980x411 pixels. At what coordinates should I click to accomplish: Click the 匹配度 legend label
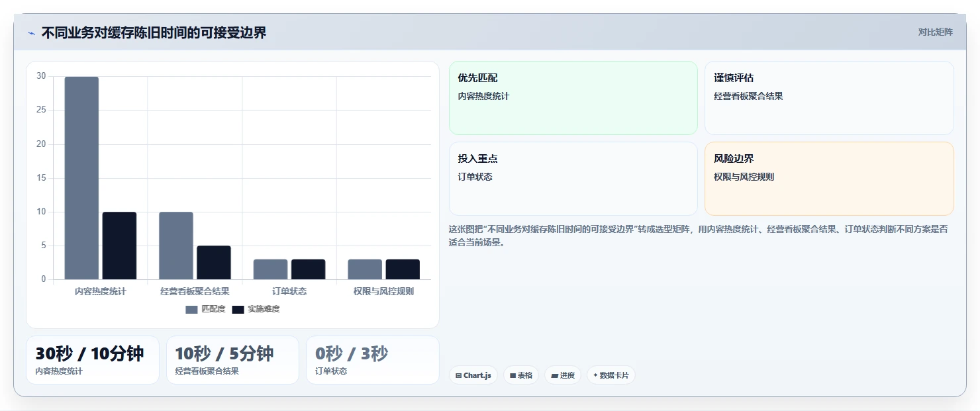[213, 309]
